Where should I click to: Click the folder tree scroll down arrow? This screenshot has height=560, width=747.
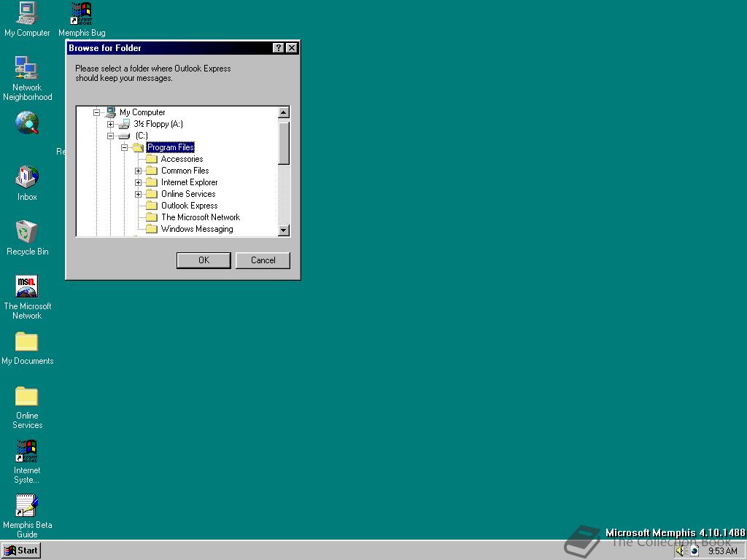(284, 230)
